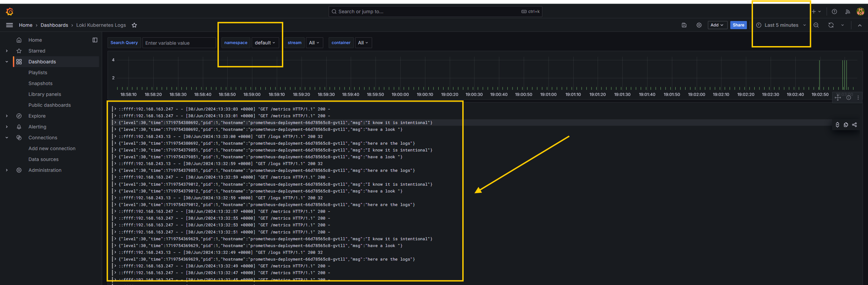
Task: Open the container All dropdown
Action: tap(363, 43)
